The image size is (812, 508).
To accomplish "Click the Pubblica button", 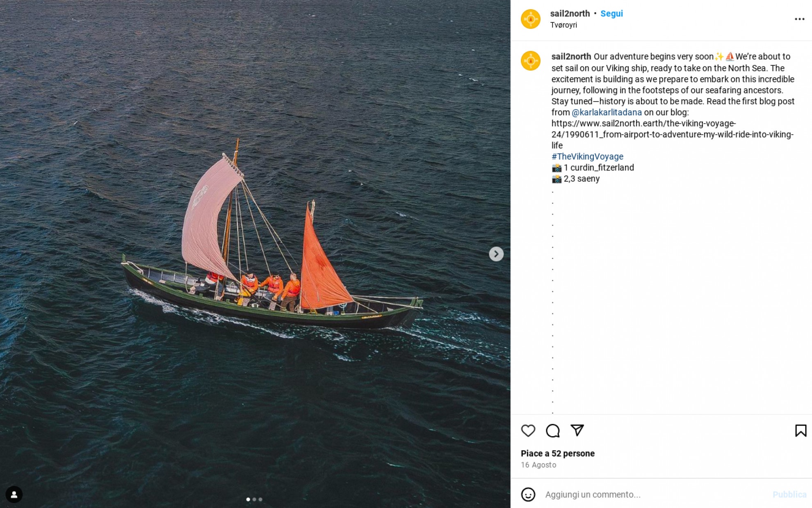I will (x=789, y=494).
